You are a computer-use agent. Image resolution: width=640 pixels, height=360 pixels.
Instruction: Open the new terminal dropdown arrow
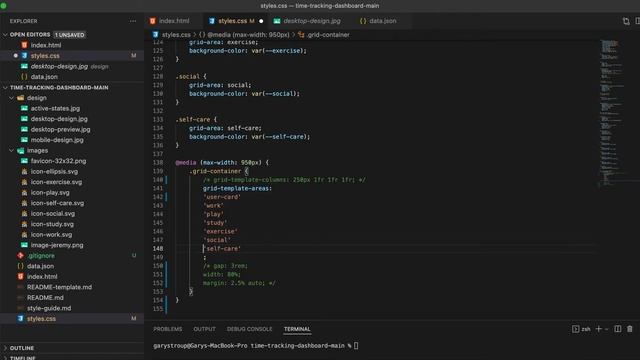point(607,329)
